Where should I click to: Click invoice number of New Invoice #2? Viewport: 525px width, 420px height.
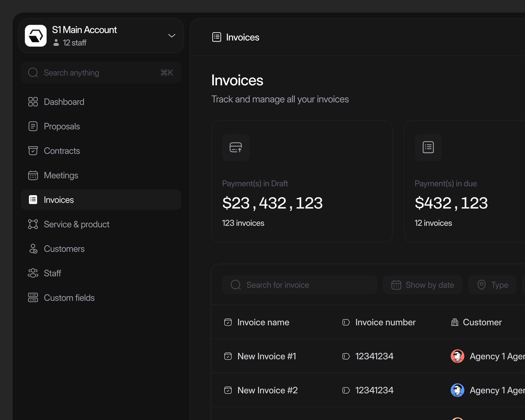click(374, 390)
